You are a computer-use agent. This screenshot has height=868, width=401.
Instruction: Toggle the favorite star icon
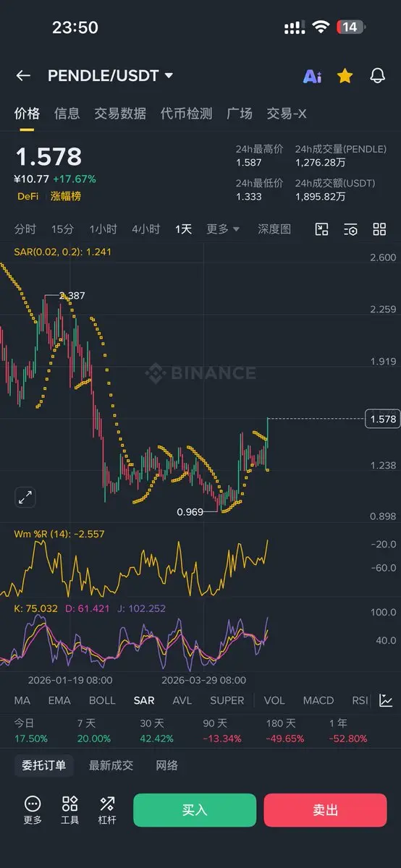(x=345, y=76)
